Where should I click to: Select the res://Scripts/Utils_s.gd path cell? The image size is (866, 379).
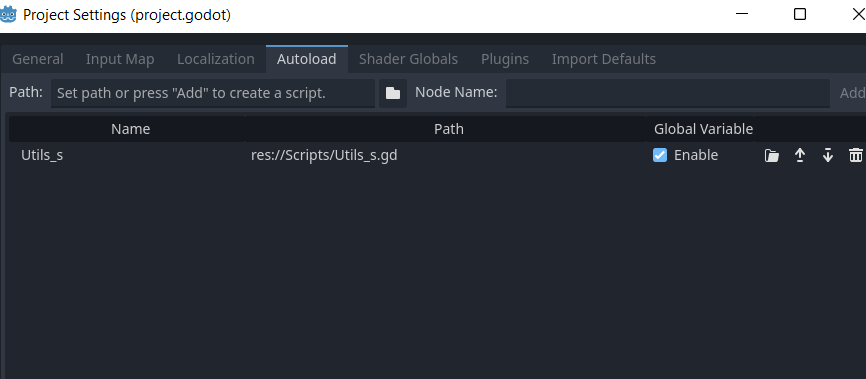(446, 156)
